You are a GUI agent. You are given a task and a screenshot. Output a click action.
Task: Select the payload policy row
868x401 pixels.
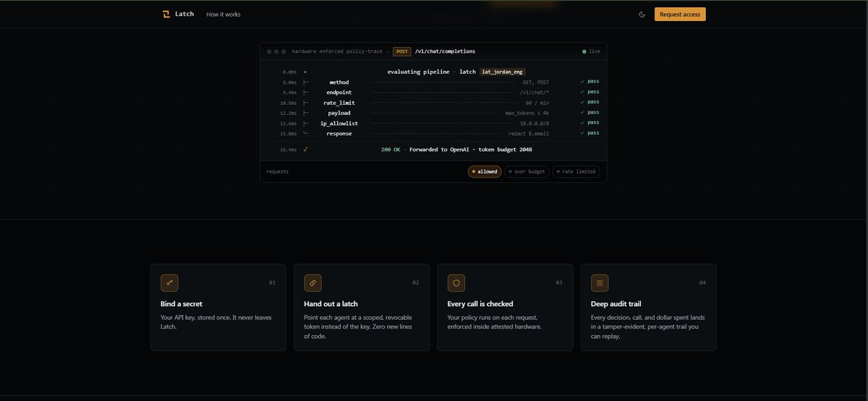433,113
